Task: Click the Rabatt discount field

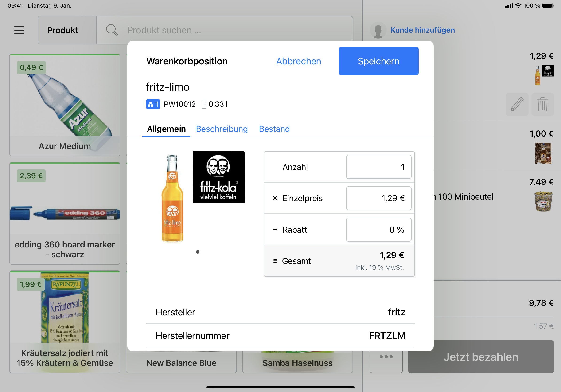Action: (x=378, y=229)
